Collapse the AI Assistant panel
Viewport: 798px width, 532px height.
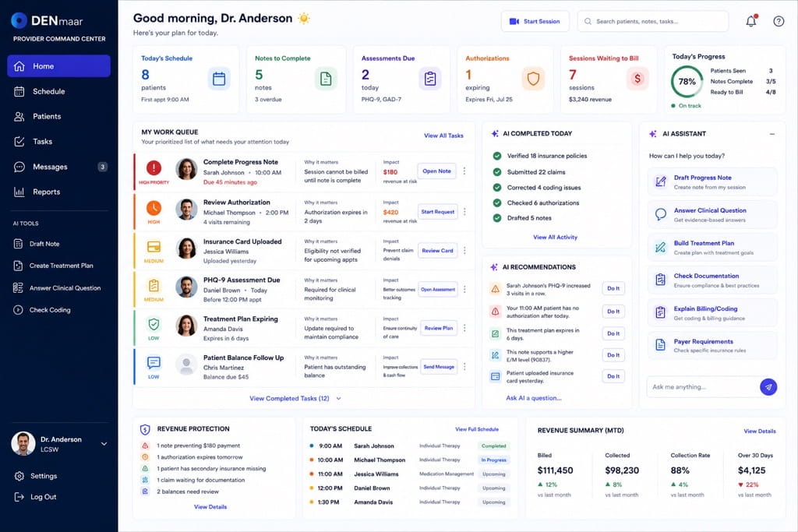coord(772,134)
